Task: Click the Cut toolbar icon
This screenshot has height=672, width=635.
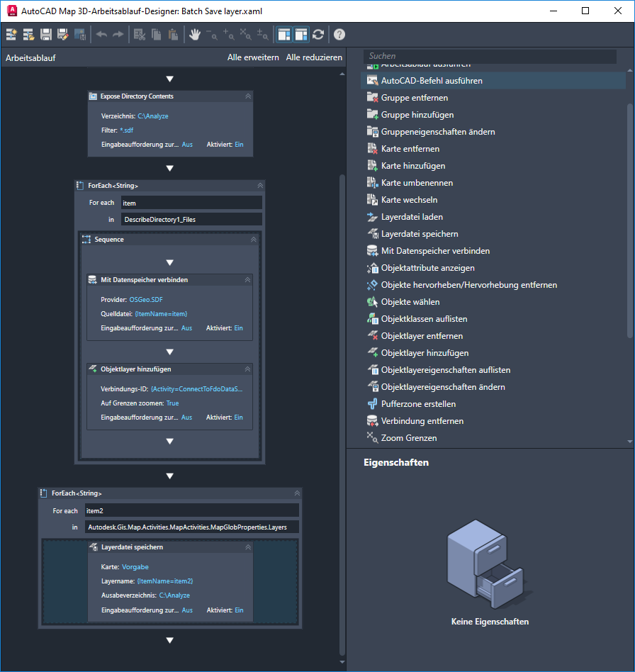Action: 139,35
